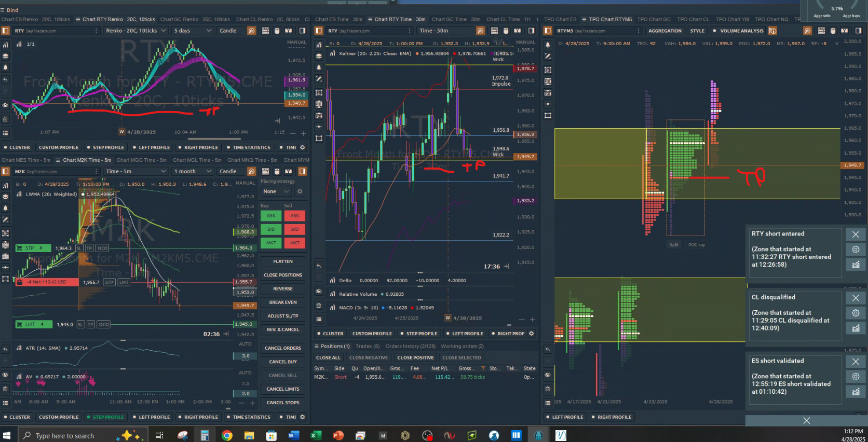
Task: Open placing strategy None dropdown
Action: pos(276,191)
